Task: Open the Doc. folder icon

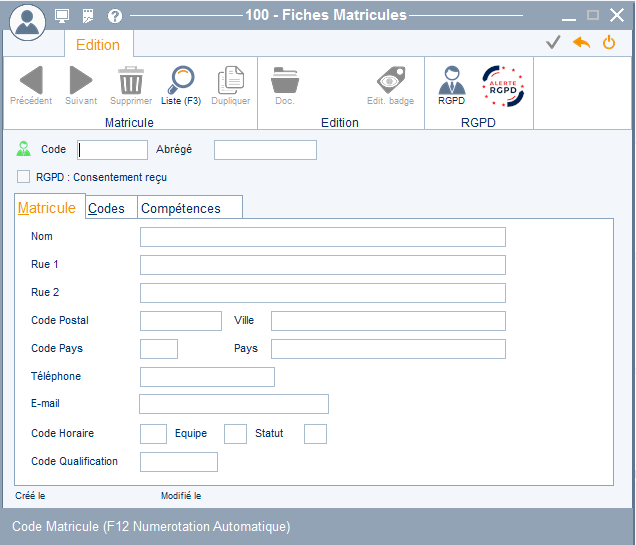Action: [284, 80]
